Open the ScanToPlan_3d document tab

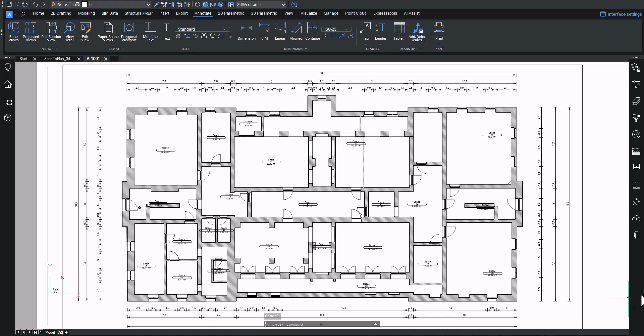57,59
